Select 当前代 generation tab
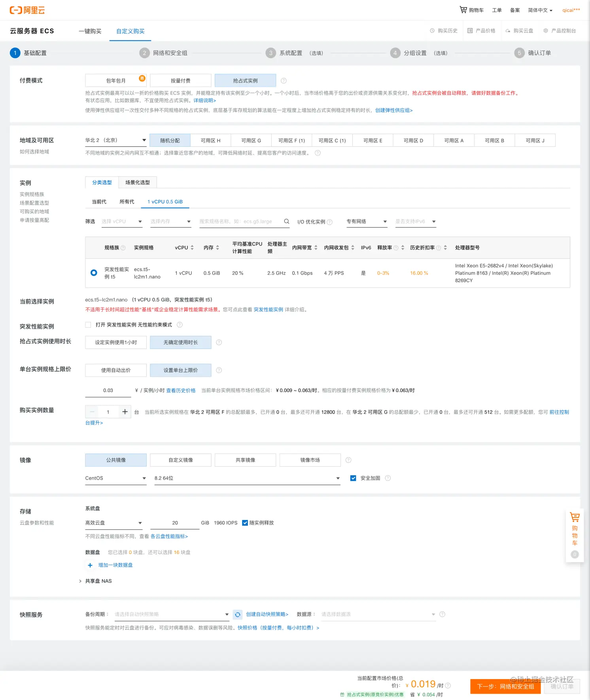This screenshot has width=590, height=700. 99,201
